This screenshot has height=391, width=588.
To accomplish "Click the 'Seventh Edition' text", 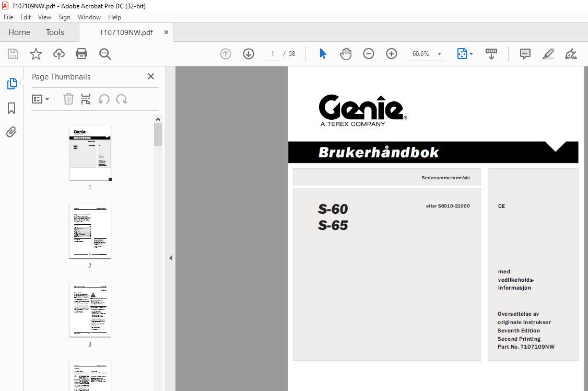I will tap(519, 330).
